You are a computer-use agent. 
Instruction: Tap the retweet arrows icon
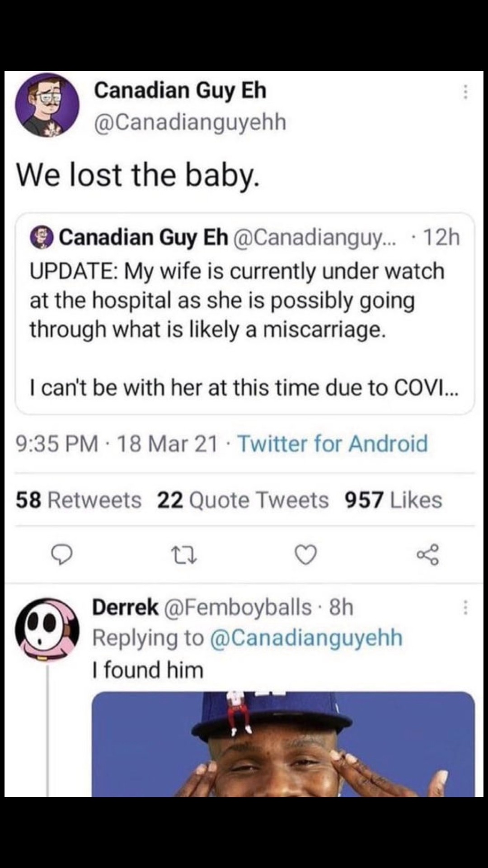183,555
